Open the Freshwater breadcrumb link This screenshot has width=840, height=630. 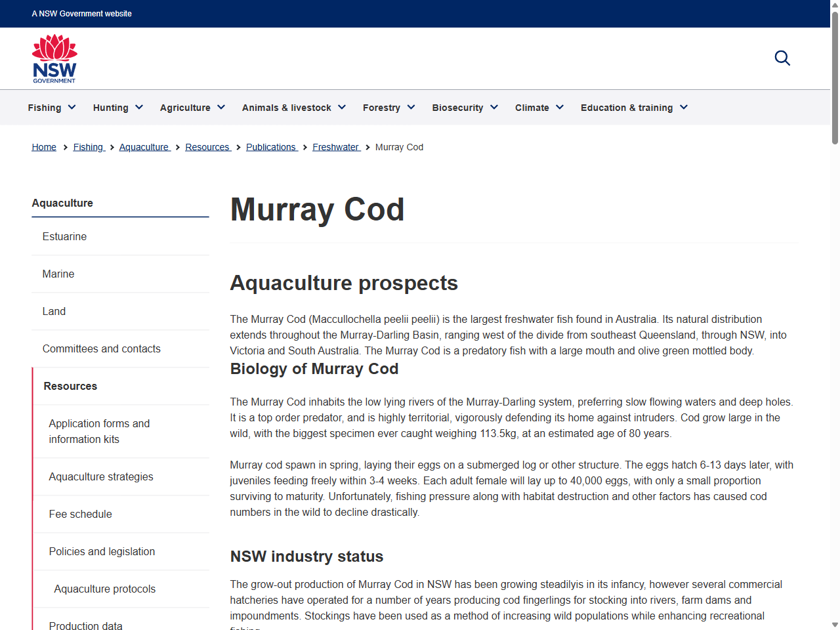(x=336, y=147)
